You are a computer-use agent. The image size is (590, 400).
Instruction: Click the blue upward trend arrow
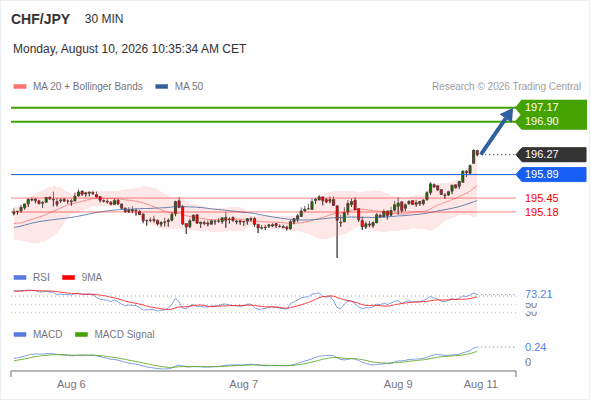tap(497, 131)
